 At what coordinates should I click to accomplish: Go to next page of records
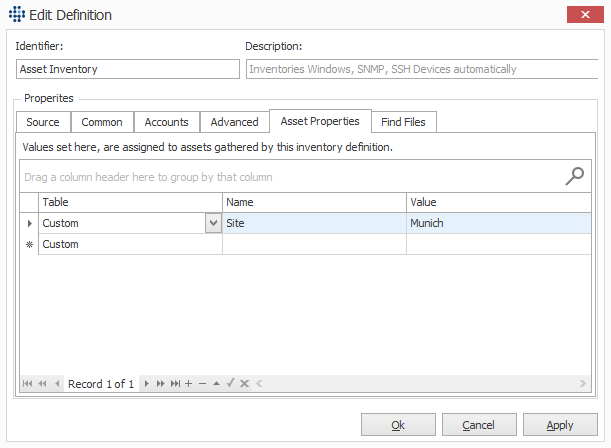pos(160,384)
